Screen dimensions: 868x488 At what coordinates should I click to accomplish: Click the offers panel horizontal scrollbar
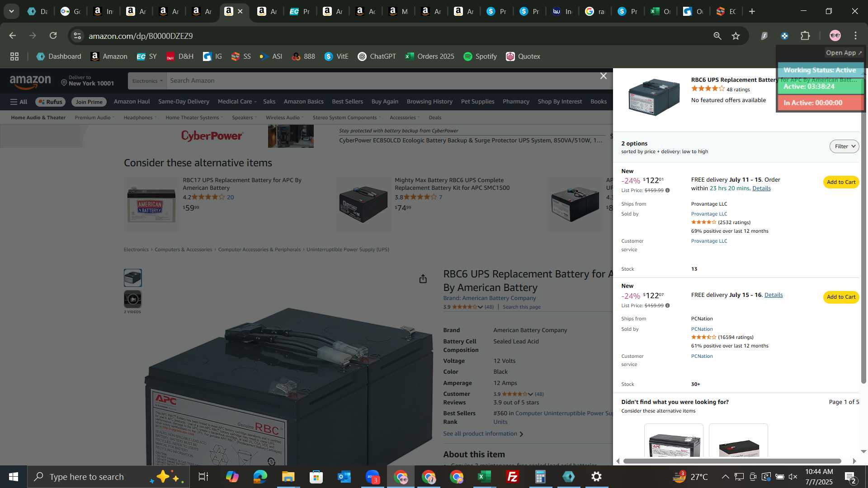pos(732,461)
